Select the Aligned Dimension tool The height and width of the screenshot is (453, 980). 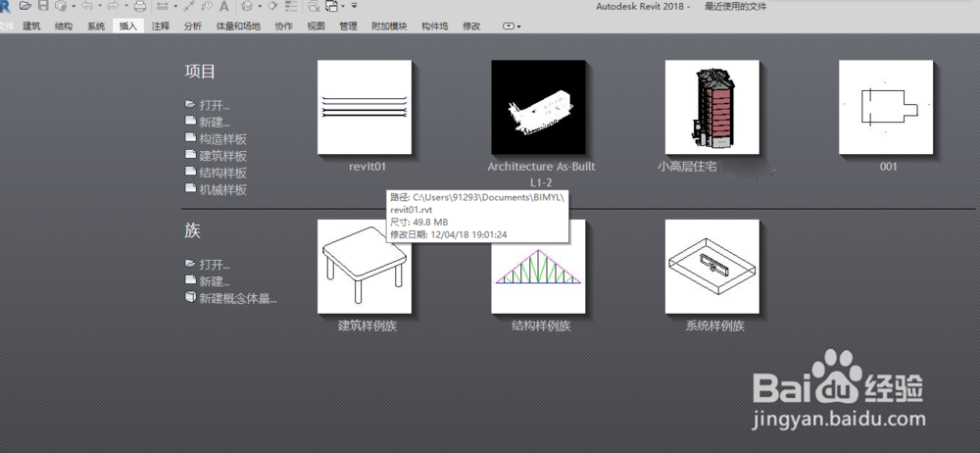(x=191, y=6)
